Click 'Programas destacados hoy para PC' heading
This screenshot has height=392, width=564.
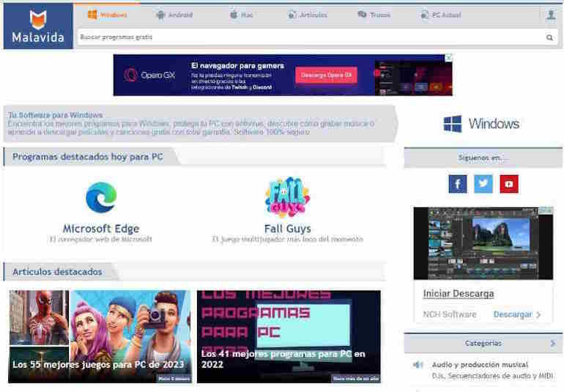88,157
